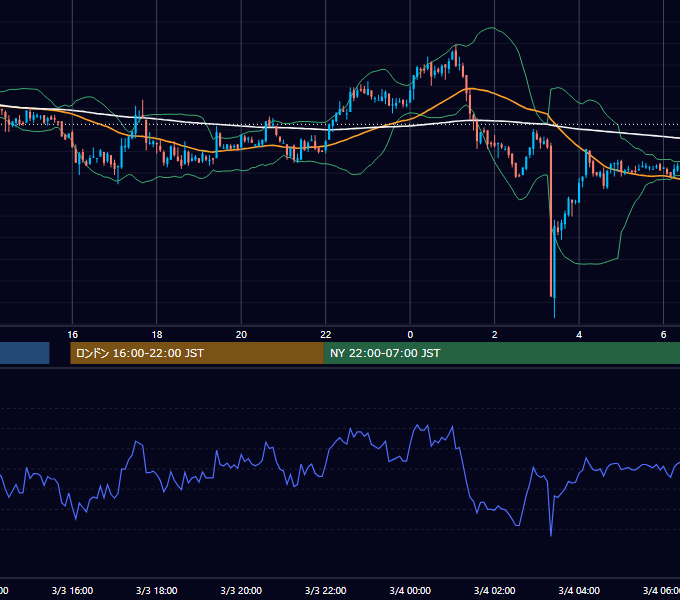Click the 18 hour label on price chart axis
The image size is (680, 600).
click(157, 335)
